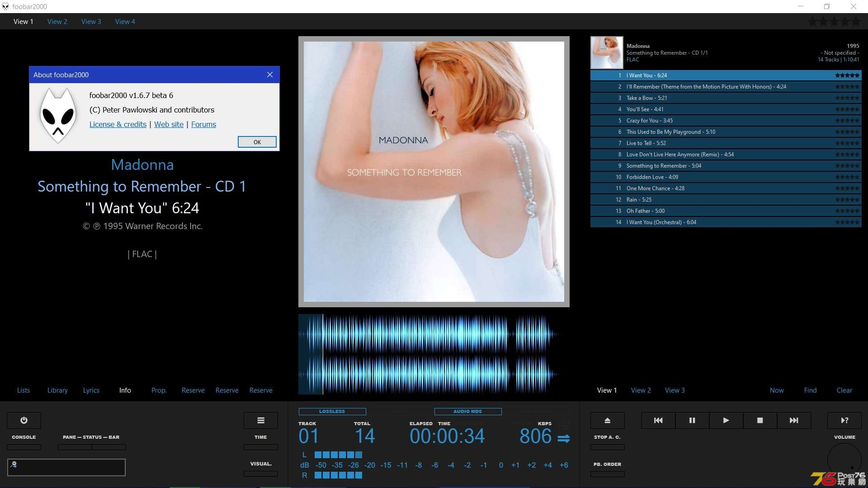Rate track Take a Bow stars
This screenshot has width=868, height=488.
847,98
